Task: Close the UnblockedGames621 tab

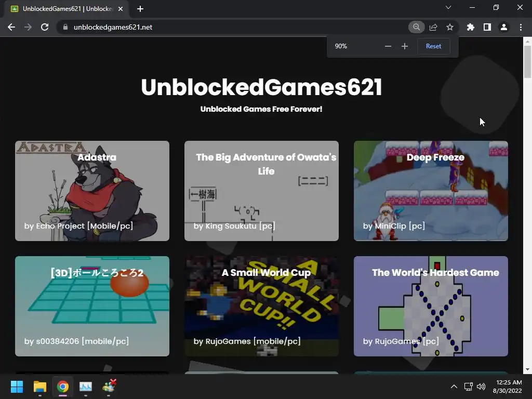Action: [x=121, y=9]
